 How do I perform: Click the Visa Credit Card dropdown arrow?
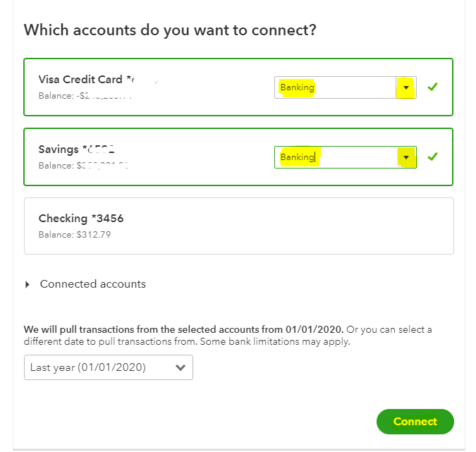[x=405, y=87]
